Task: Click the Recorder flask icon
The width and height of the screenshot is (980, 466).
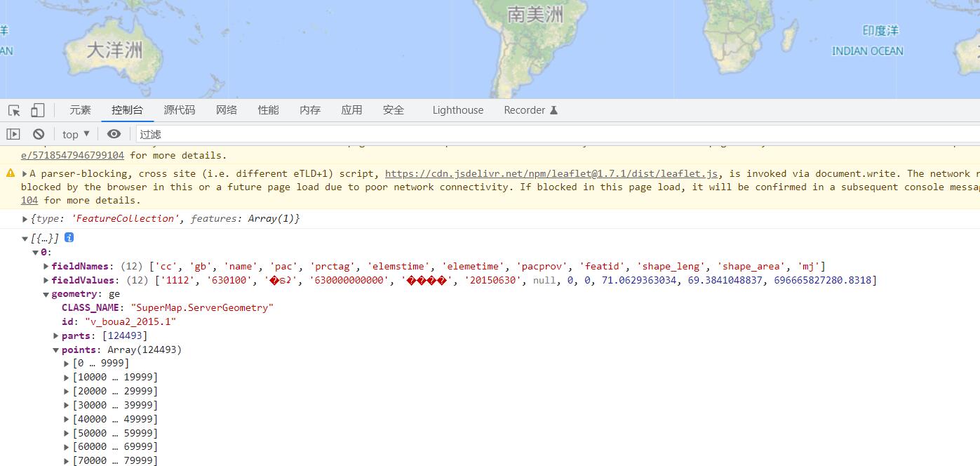Action: 553,110
